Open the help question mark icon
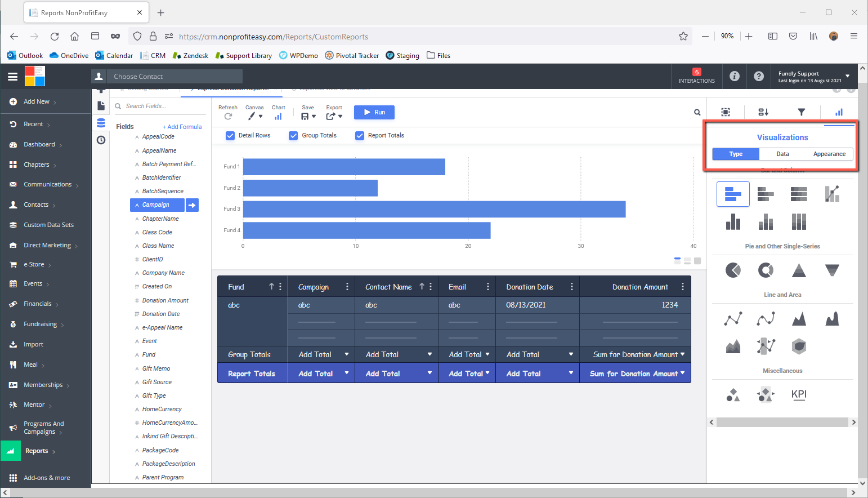868x498 pixels. 759,76
